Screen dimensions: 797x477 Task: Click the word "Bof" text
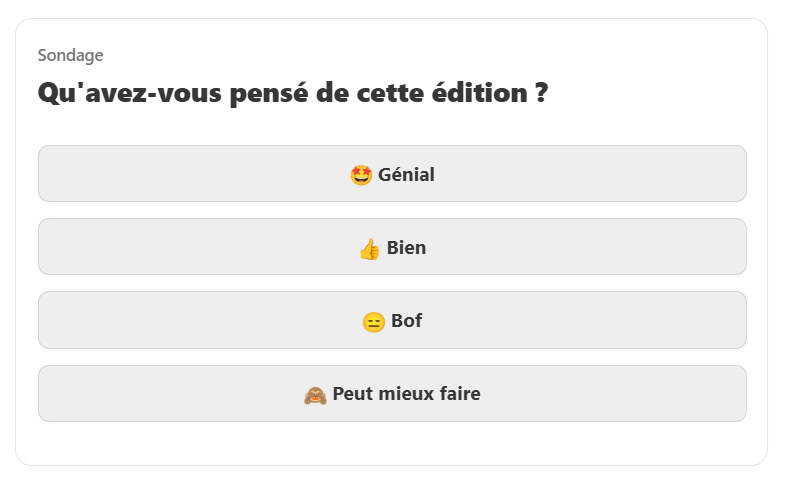[406, 321]
